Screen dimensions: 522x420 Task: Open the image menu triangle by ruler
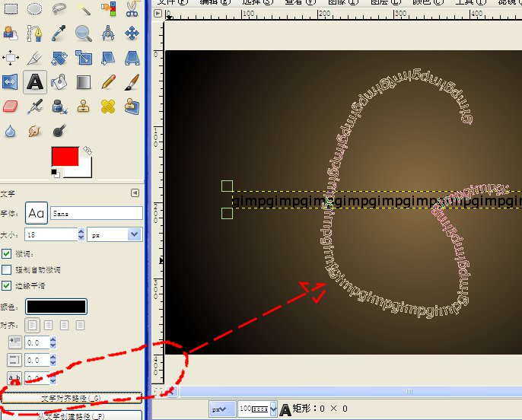click(x=158, y=13)
